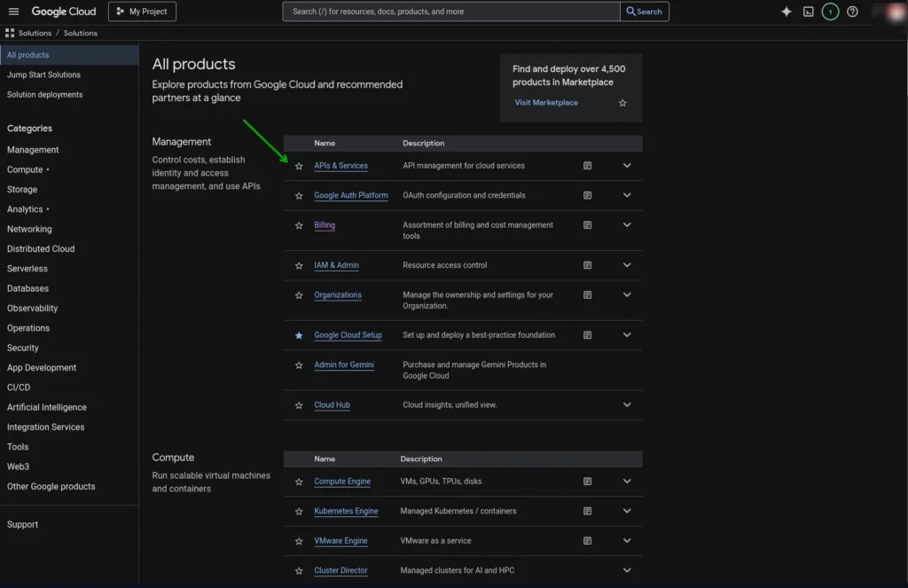The height and width of the screenshot is (588, 908).
Task: Star the Kubernetes Engine product
Action: click(299, 512)
